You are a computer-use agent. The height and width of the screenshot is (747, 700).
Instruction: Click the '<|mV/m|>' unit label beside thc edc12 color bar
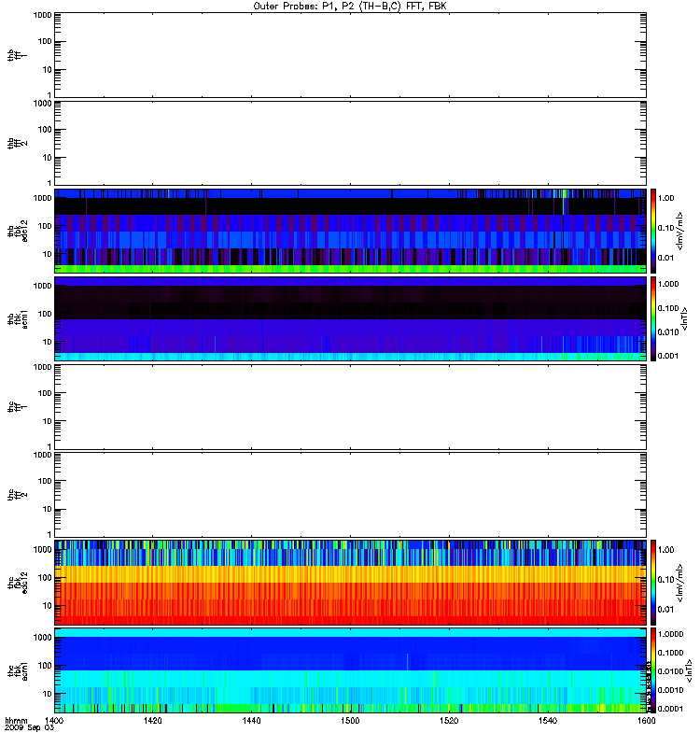pyautogui.click(x=680, y=583)
